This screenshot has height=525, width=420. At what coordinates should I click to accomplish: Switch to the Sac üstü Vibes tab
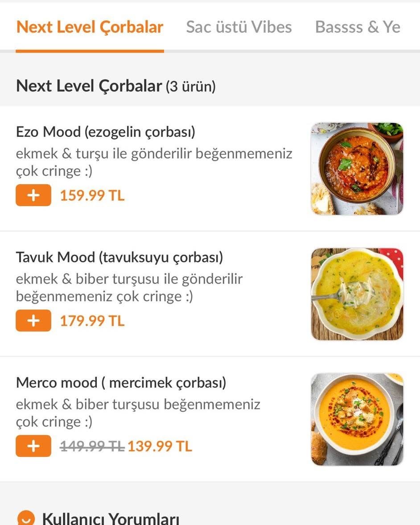click(x=239, y=27)
